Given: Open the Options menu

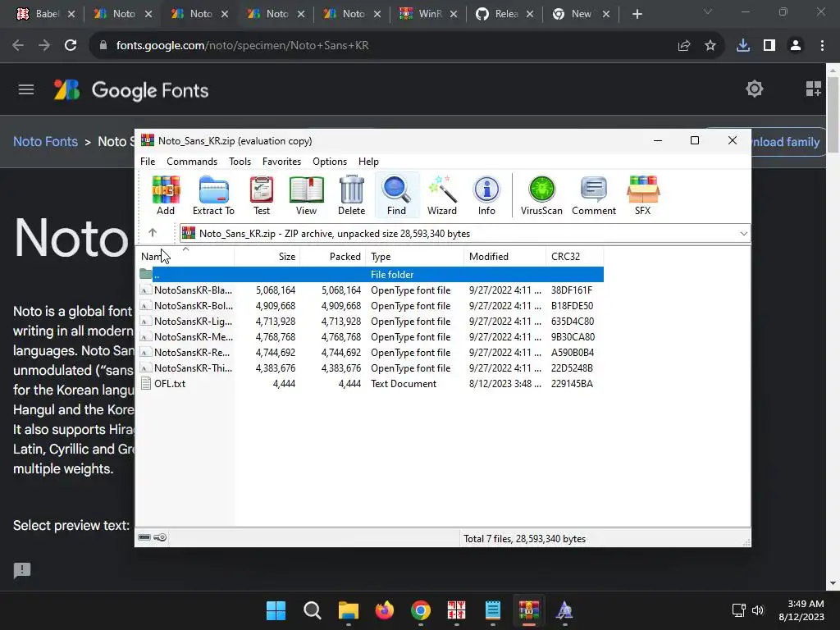Looking at the screenshot, I should pyautogui.click(x=330, y=162).
